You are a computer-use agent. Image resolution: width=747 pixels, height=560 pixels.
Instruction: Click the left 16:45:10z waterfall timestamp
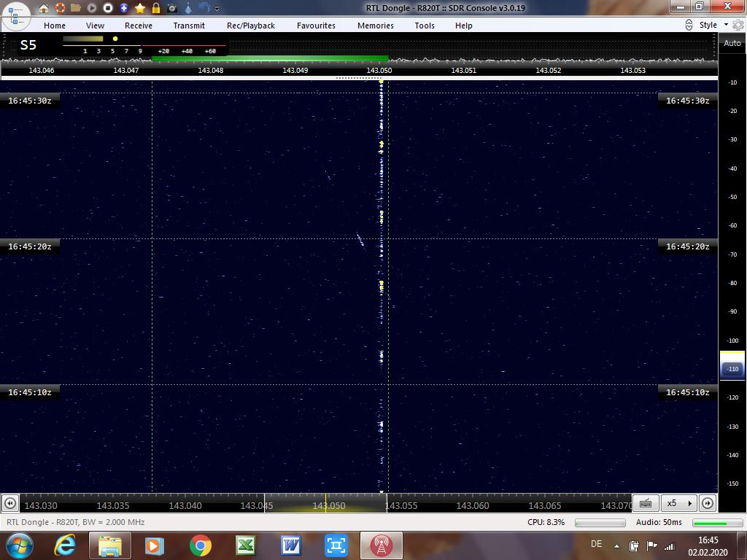pyautogui.click(x=29, y=392)
